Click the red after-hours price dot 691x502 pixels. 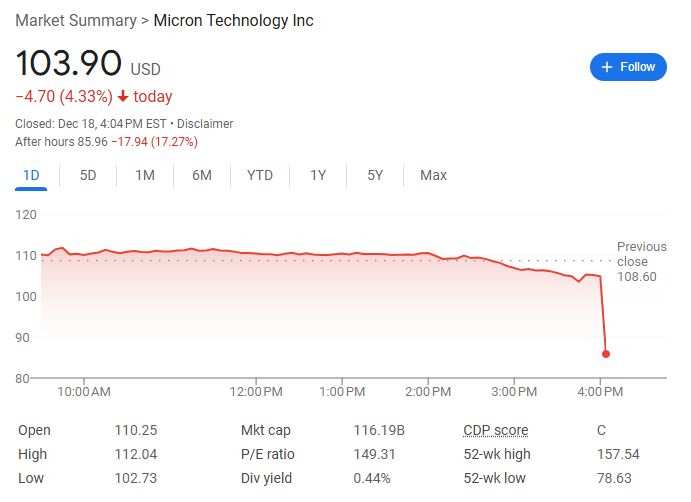[x=606, y=354]
